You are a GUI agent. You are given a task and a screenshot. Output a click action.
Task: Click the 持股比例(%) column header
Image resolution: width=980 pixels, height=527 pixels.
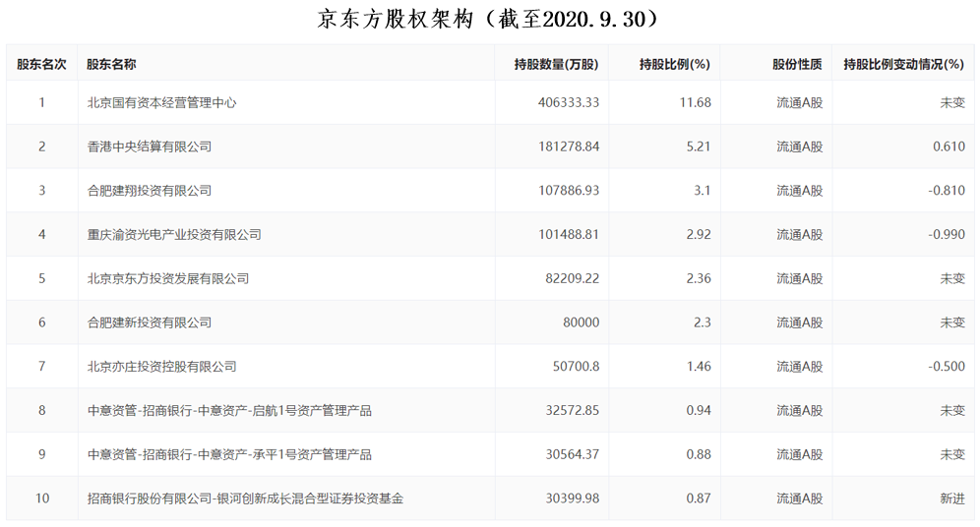[675, 64]
